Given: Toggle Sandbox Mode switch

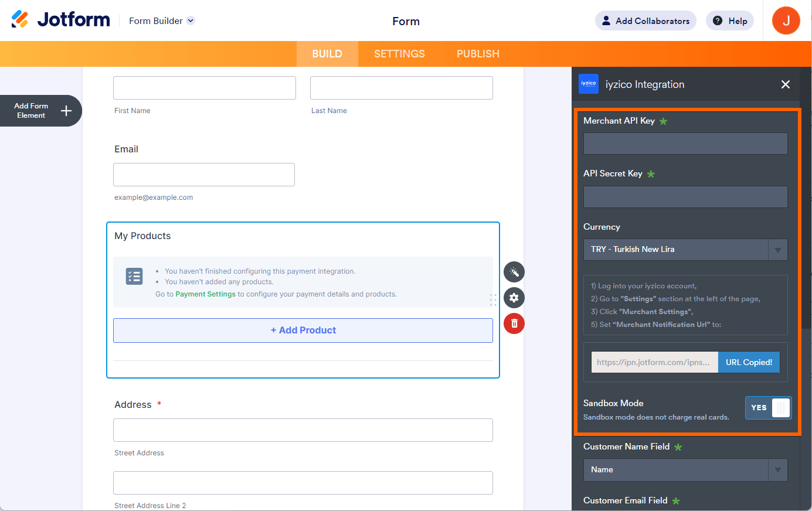Looking at the screenshot, I should click(768, 408).
